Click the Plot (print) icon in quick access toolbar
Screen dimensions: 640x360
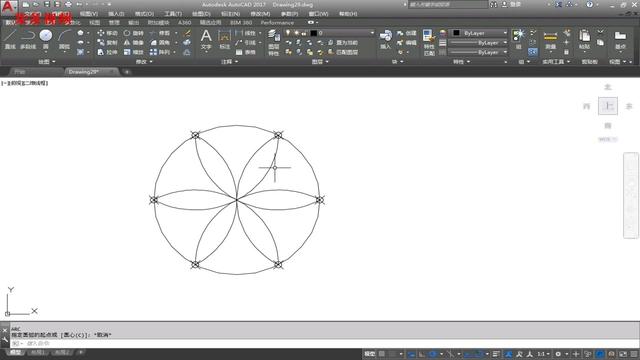pos(68,4)
